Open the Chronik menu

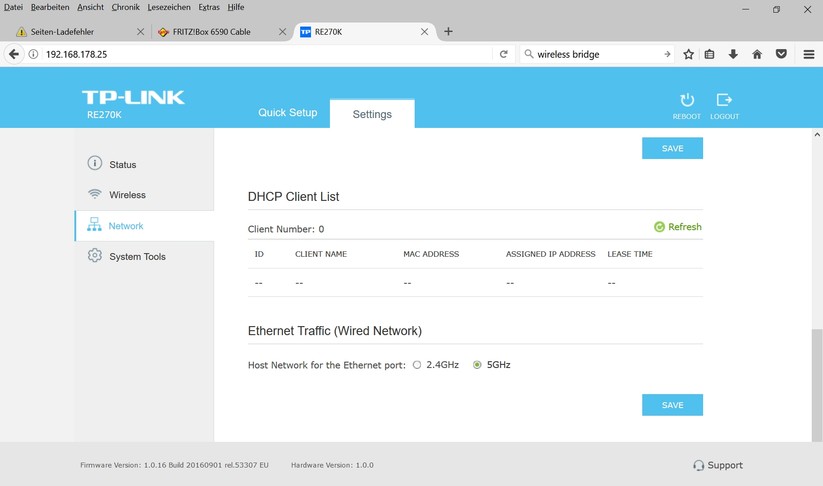click(125, 7)
